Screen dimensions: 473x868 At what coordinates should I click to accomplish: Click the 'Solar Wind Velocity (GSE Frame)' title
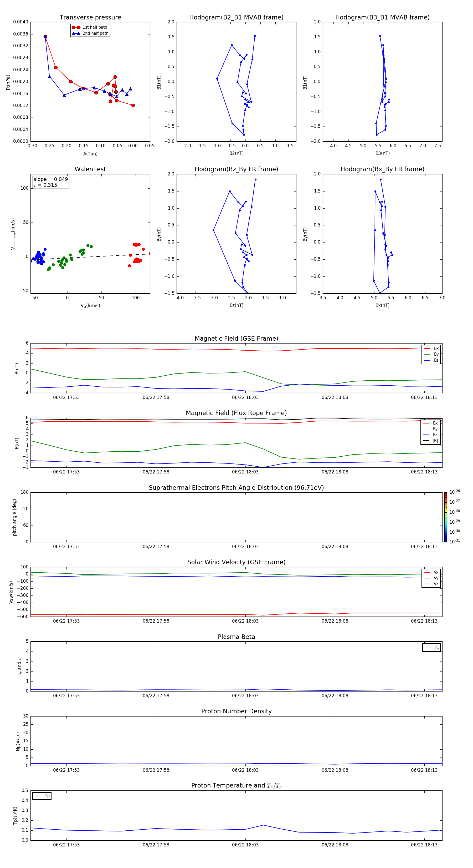(x=236, y=562)
